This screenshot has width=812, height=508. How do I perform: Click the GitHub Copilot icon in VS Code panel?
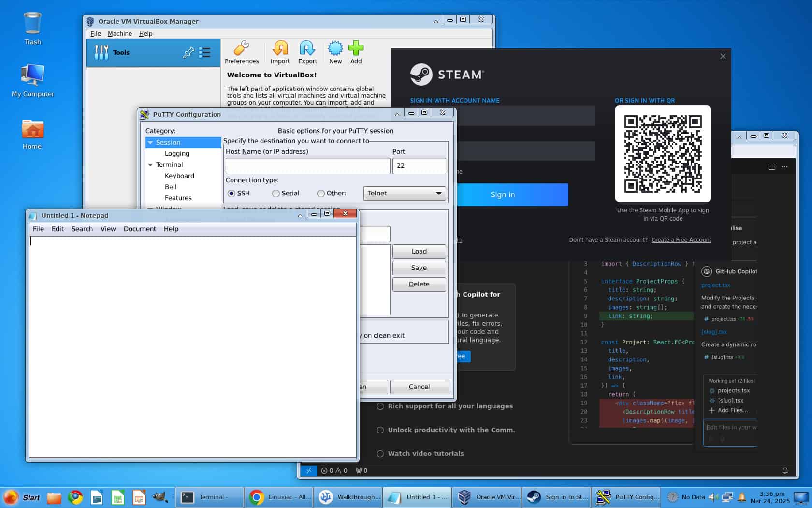tap(706, 271)
